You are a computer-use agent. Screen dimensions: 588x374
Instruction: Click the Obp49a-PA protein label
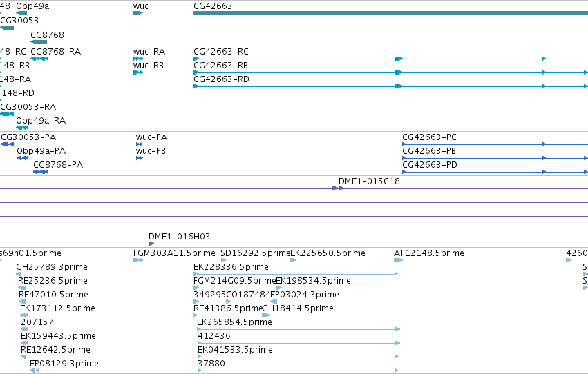tap(41, 151)
